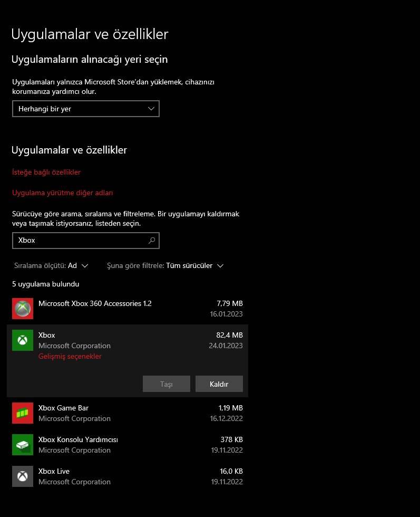
Task: Click 'Microsoft Corporation' under Xbox Game Bar
Action: click(x=74, y=418)
